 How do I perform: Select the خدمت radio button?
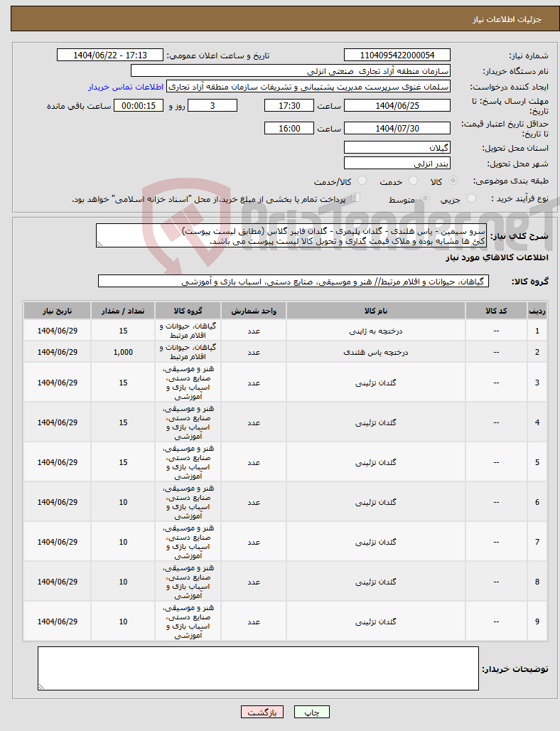(413, 181)
